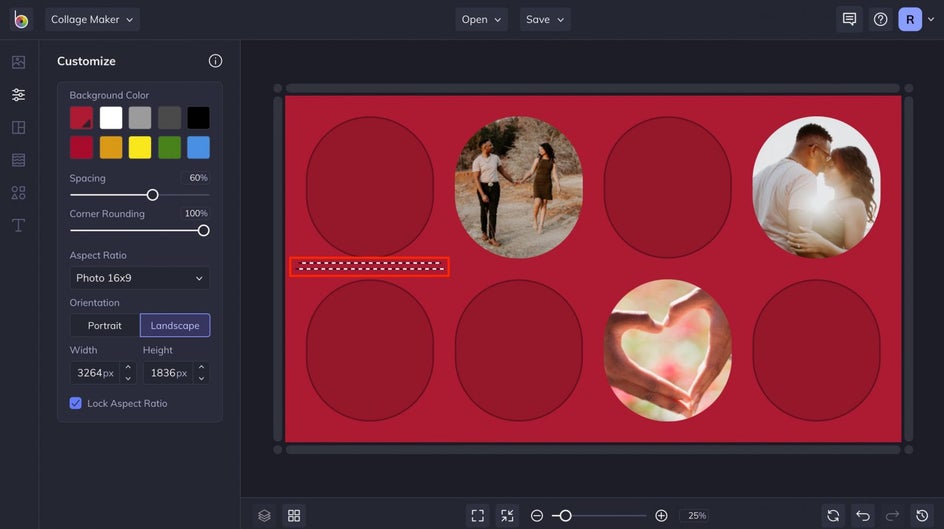
Task: Decrease Width with down stepper arrow
Action: coord(128,379)
